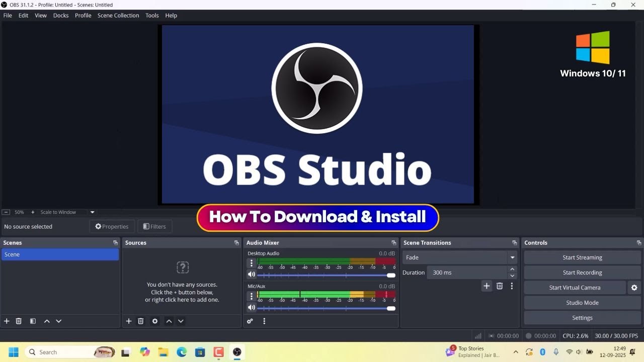
Task: Move source down in the Sources dock
Action: pyautogui.click(x=181, y=321)
